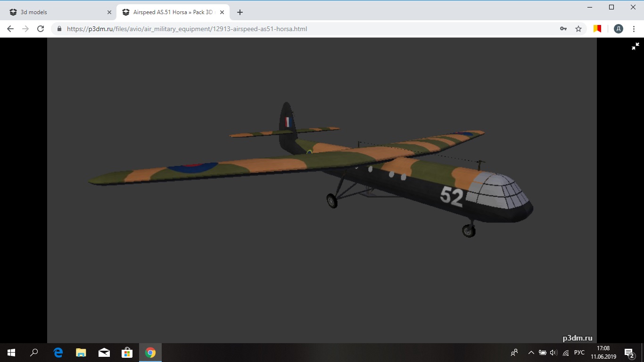Close the "3d models" tab
The width and height of the screenshot is (644, 362).
tap(109, 12)
